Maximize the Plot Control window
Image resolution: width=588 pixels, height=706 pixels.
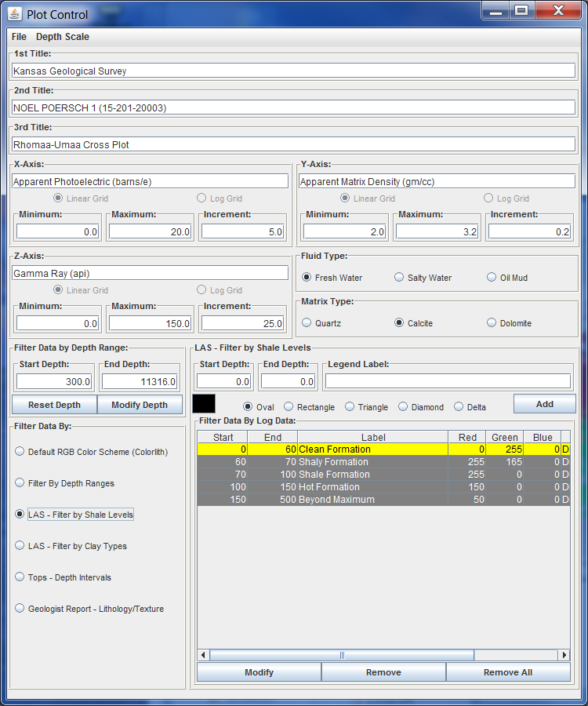(521, 11)
